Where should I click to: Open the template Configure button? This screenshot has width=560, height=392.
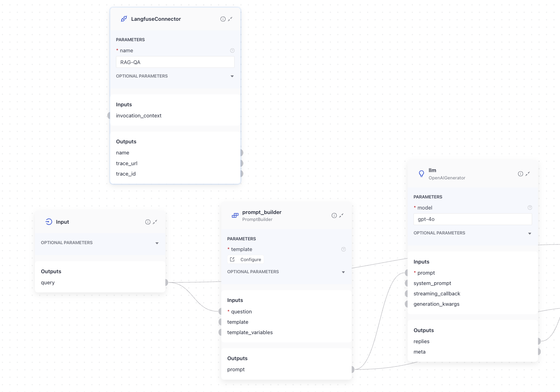pos(246,260)
